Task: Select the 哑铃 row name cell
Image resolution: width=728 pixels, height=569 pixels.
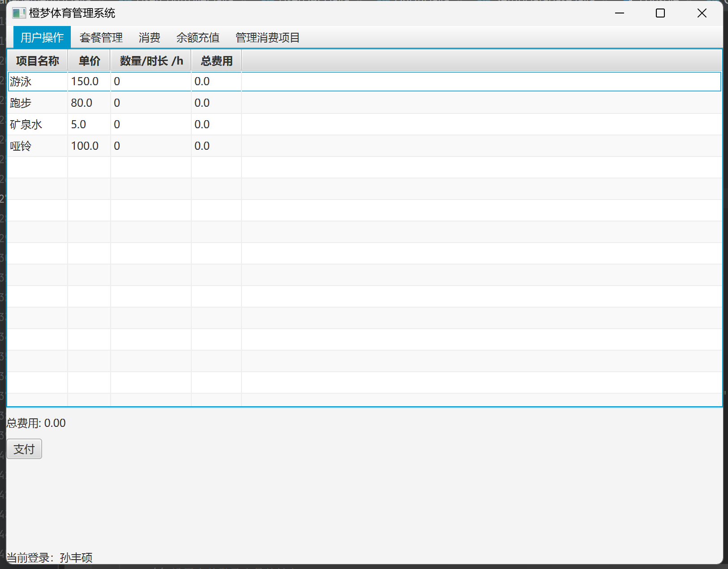Action: pos(38,146)
